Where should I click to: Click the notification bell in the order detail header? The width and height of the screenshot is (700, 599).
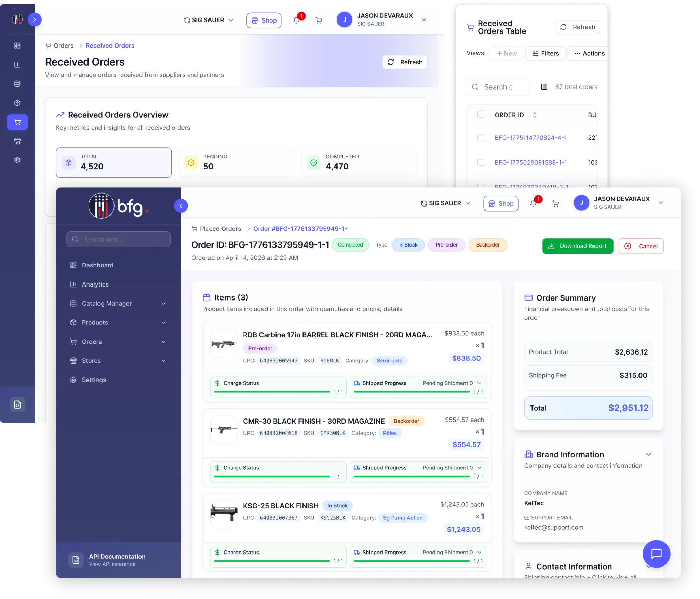[533, 203]
